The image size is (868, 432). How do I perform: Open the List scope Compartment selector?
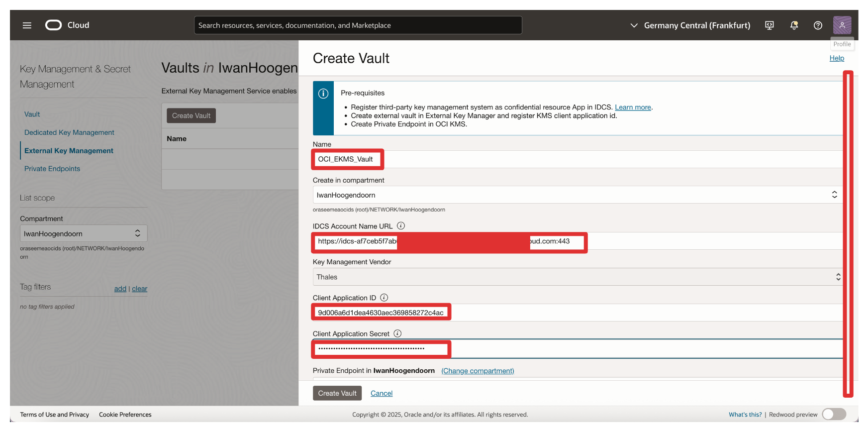[83, 233]
